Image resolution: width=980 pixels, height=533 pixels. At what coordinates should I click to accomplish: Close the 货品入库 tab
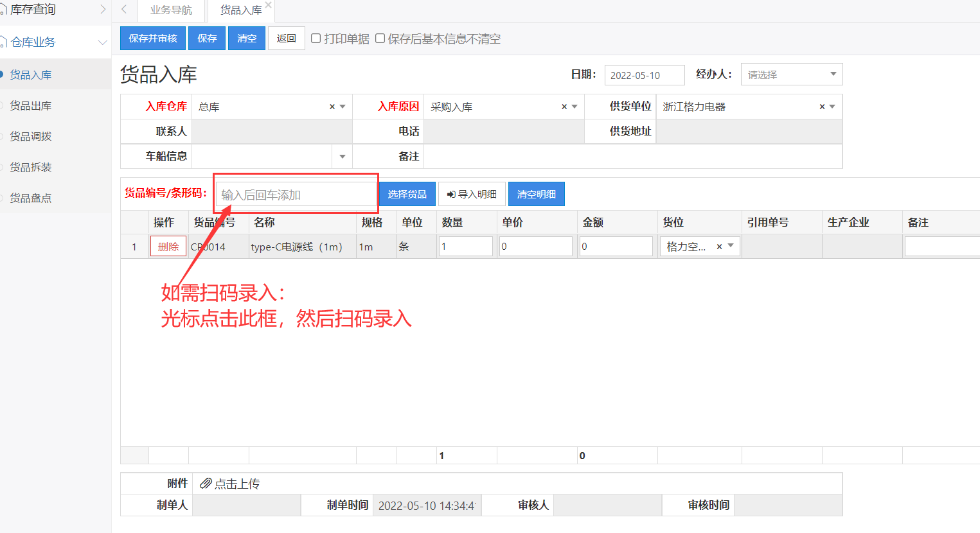pyautogui.click(x=268, y=4)
